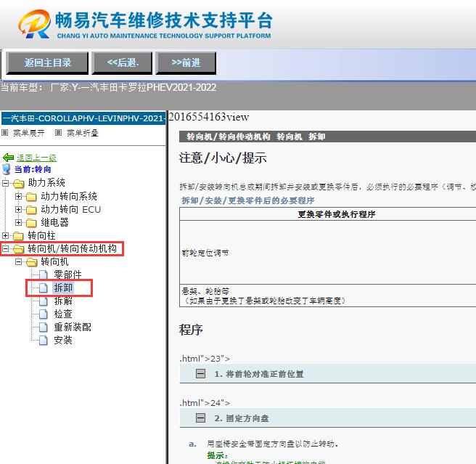Image resolution: width=476 pixels, height=464 pixels.
Task: Click the 当前车型 vehicle info line
Action: tap(108, 88)
